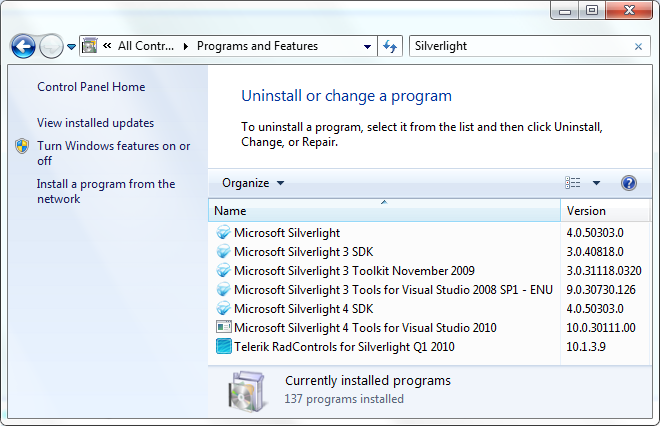Sort the list by the Version column
Viewport: 660px width, 426px height.
[606, 210]
